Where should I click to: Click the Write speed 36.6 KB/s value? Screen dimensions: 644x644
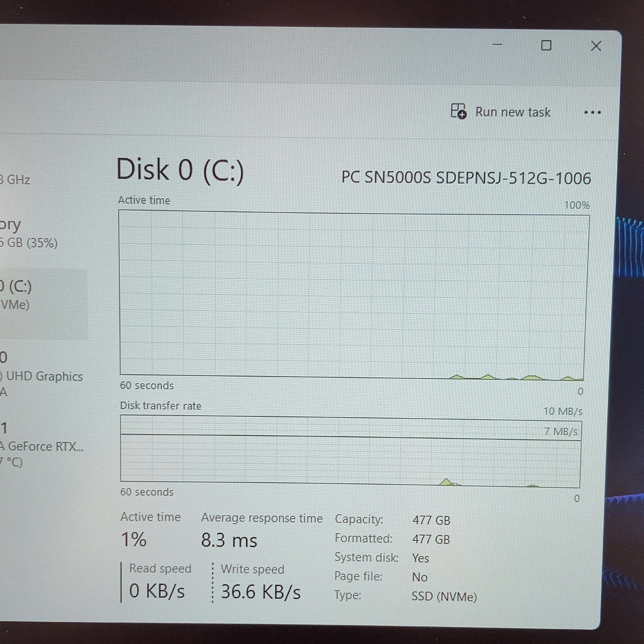point(260,591)
